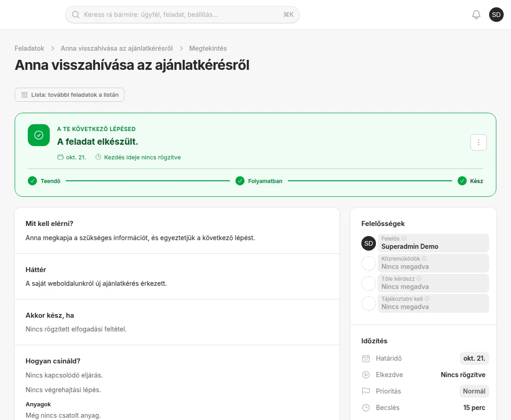Screen dimensions: 511x420
Task: Open the three-dot menu in status card
Action: coord(479,142)
